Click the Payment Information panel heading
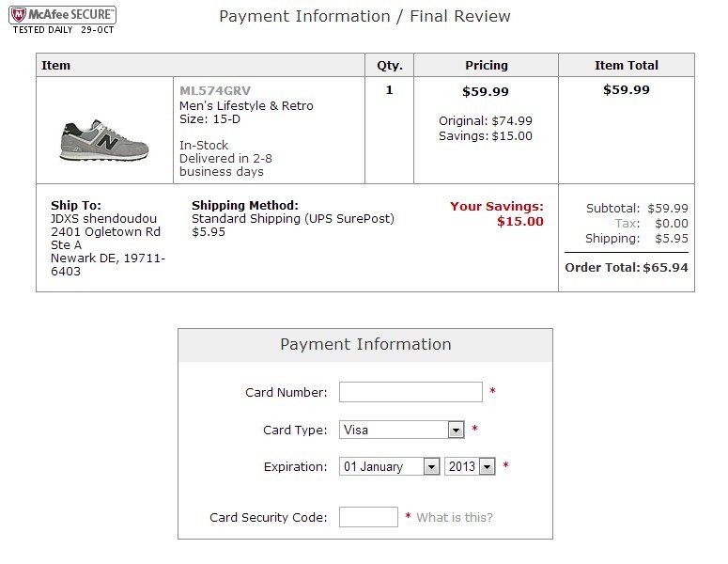Screen dimensions: 728x564 (365, 345)
